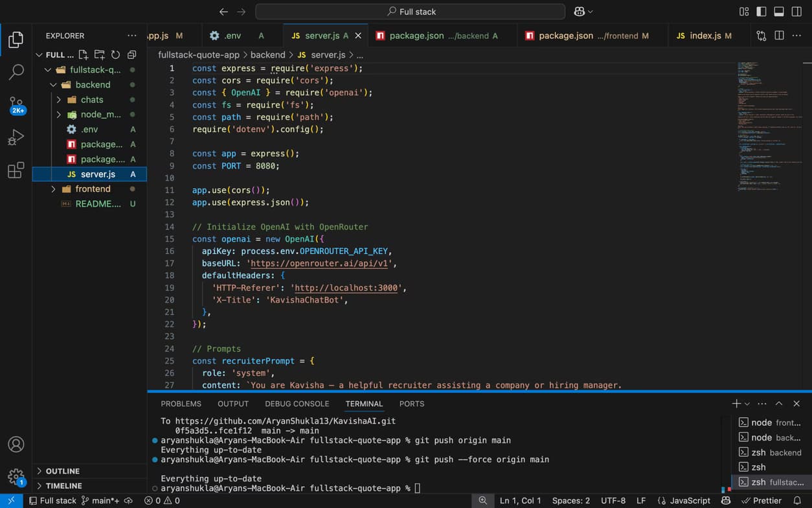
Task: Open the Run and Debug view
Action: pyautogui.click(x=16, y=137)
